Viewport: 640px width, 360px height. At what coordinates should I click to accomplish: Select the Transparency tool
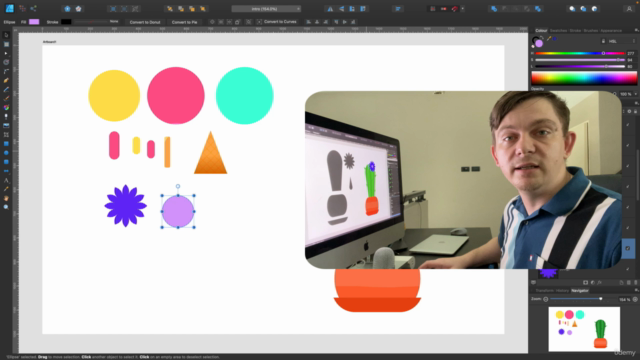[6, 116]
